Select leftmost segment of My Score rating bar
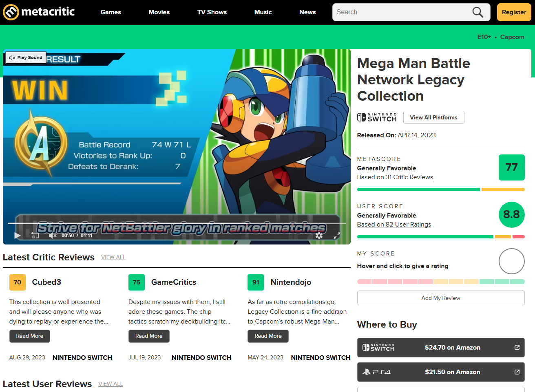 pyautogui.click(x=364, y=282)
